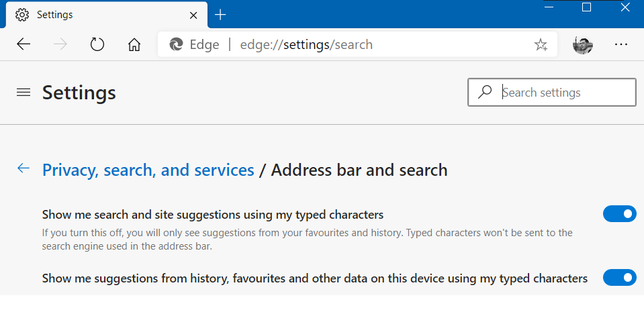Image resolution: width=644 pixels, height=314 pixels.
Task: Click the blue back arrow beside breadcrumb
Action: 24,168
